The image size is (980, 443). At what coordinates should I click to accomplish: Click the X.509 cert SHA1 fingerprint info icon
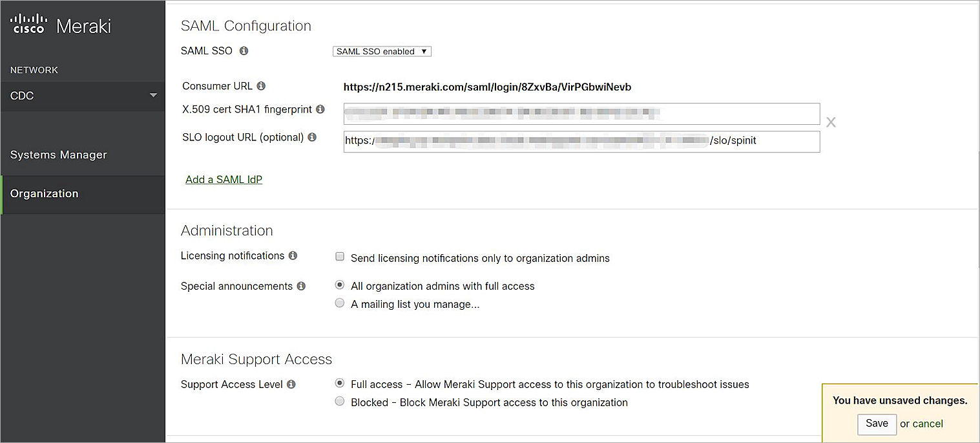pyautogui.click(x=320, y=109)
